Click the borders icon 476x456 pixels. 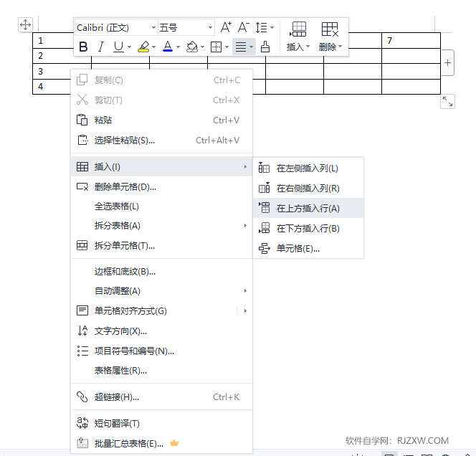(216, 47)
